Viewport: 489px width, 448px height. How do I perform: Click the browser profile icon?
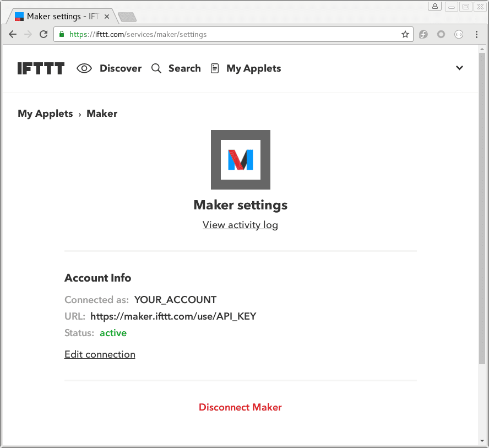click(434, 6)
